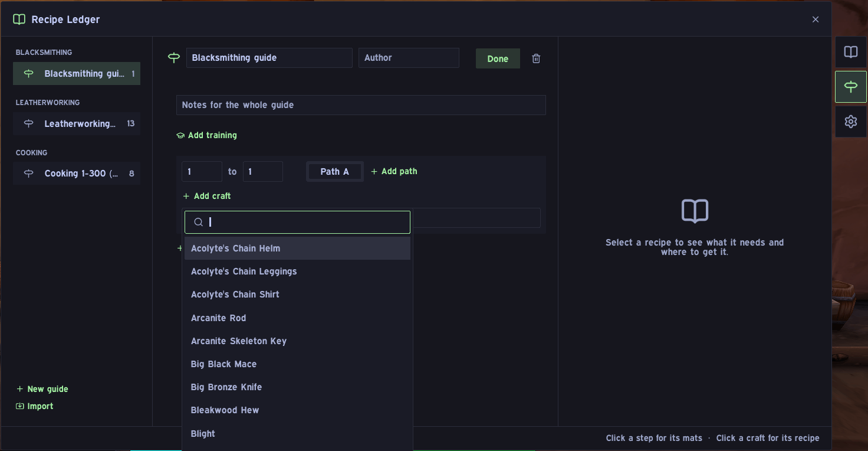Focus the Author field
This screenshot has width=868, height=451.
[409, 58]
